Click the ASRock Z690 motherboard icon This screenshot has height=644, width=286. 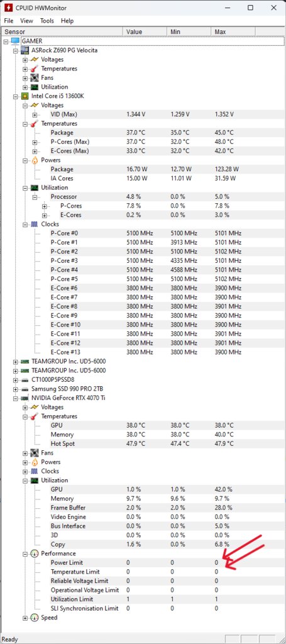[25, 50]
